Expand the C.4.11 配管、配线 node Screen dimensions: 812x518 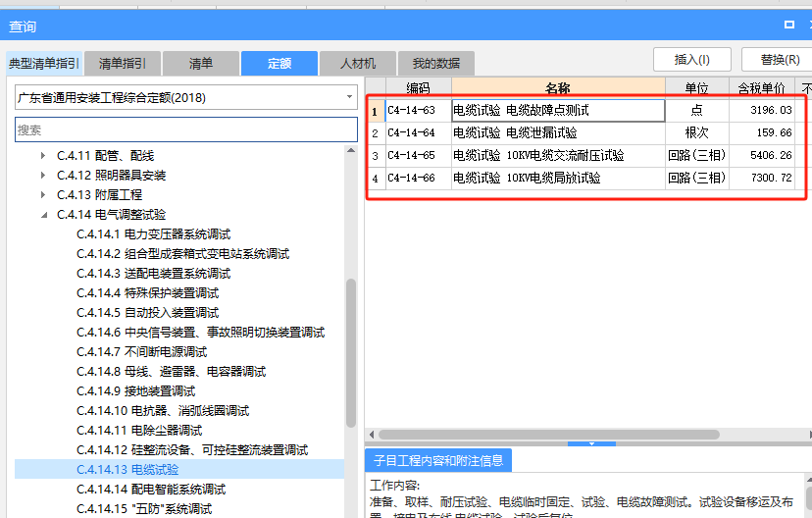[x=43, y=155]
